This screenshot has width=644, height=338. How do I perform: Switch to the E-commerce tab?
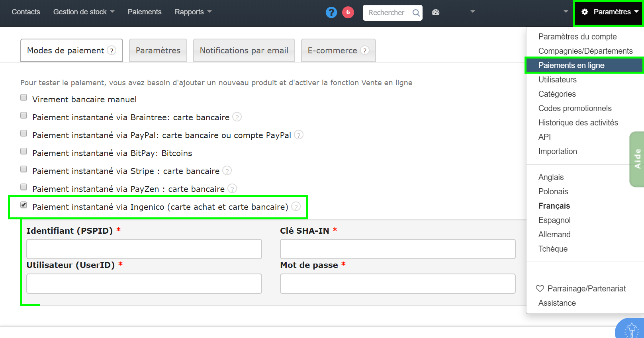339,50
